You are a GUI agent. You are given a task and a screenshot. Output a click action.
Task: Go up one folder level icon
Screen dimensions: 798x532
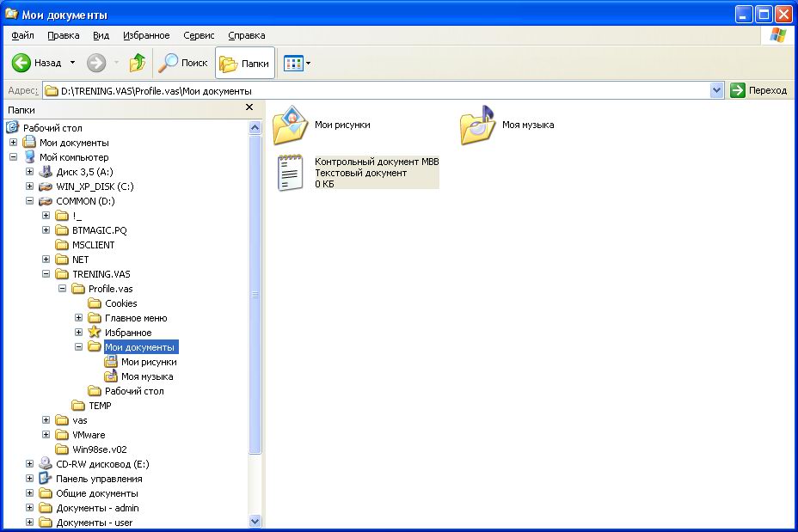click(x=138, y=63)
